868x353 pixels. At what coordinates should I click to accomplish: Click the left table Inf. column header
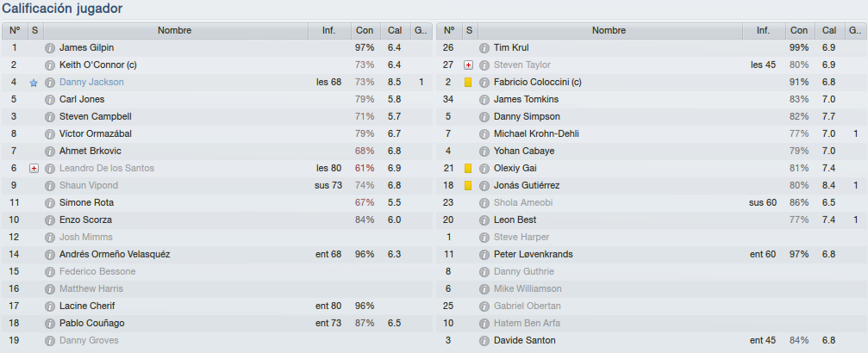[328, 31]
